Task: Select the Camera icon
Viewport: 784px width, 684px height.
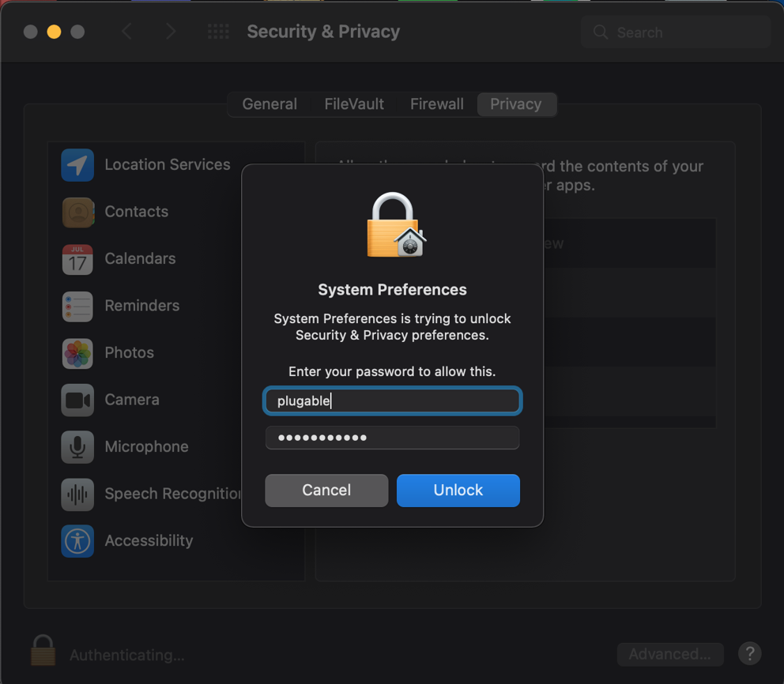Action: tap(77, 400)
